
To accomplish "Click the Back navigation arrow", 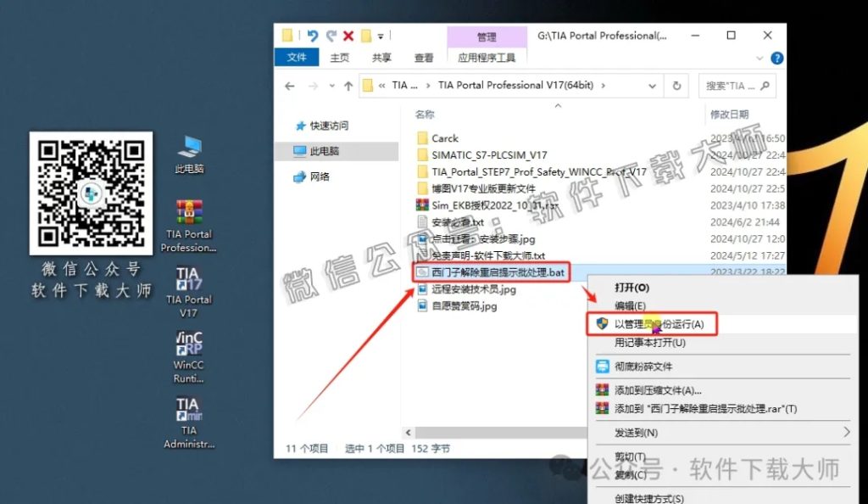I will [288, 86].
